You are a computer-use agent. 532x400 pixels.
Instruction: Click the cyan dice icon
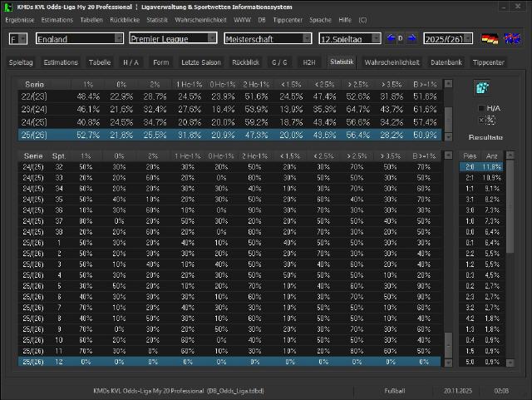coord(481,88)
